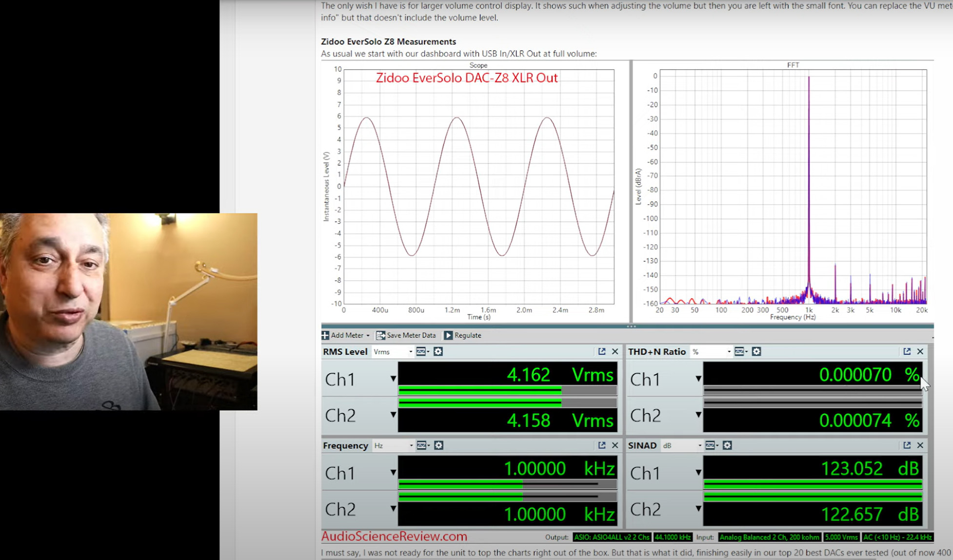The image size is (953, 560).
Task: Click the SINAD settings gear icon
Action: tap(727, 445)
